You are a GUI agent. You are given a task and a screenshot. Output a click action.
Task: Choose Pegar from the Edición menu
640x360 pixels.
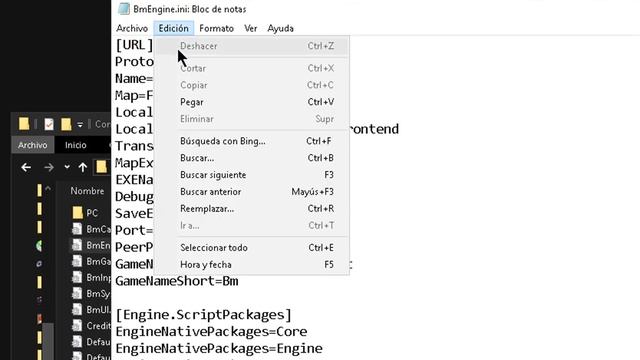coord(252,102)
